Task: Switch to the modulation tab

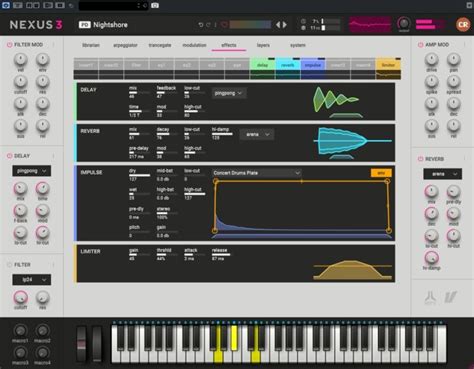Action: click(194, 45)
